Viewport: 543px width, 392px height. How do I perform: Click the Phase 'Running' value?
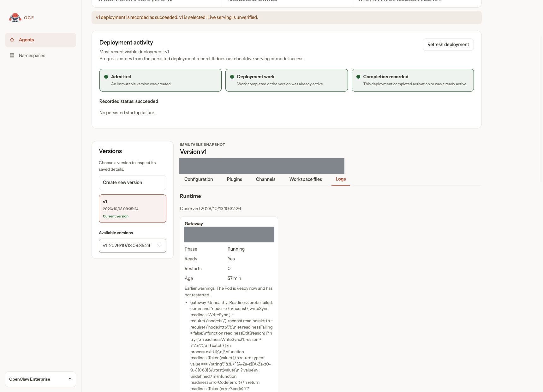(236, 249)
